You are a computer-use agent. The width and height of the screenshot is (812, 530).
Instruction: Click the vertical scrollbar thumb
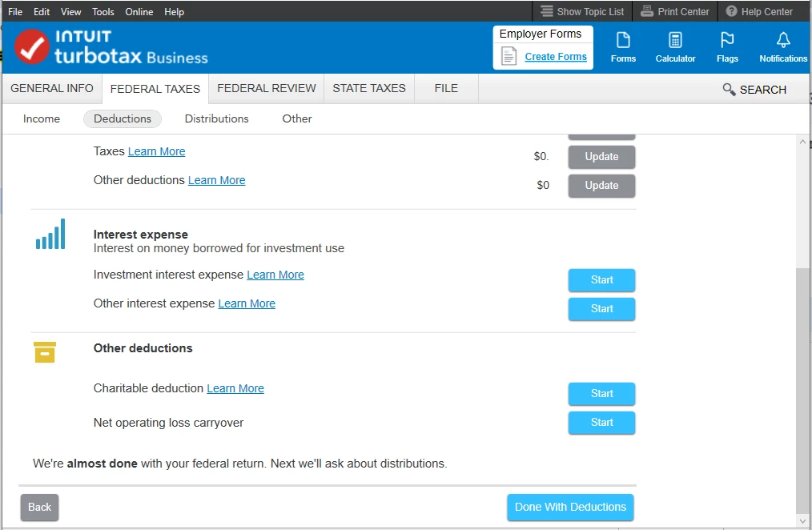802,391
